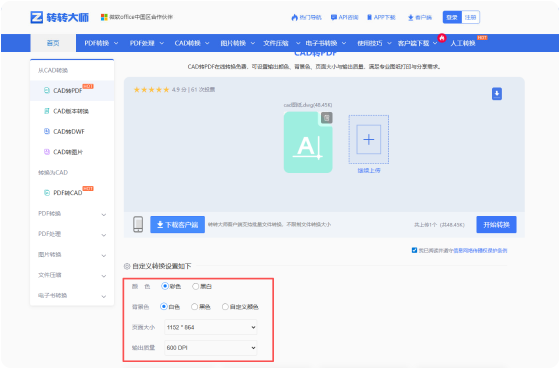560x369 pixels.
Task: Select 自定义颜色 background radio option
Action: 225,306
